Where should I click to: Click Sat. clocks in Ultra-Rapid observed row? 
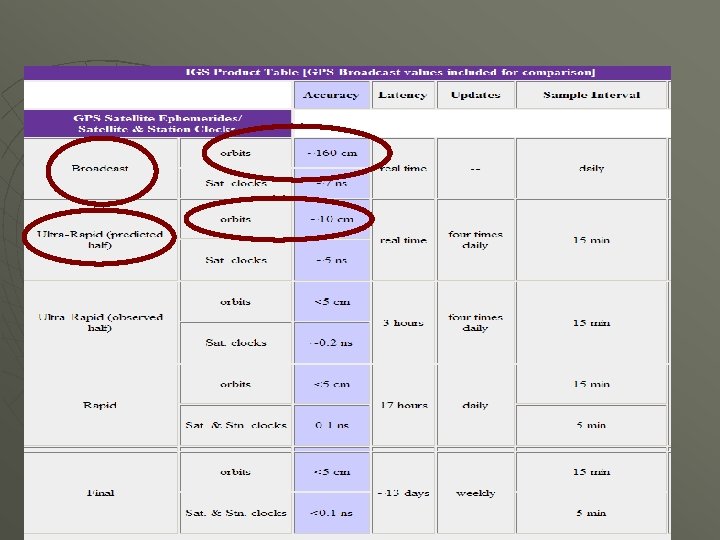point(236,343)
